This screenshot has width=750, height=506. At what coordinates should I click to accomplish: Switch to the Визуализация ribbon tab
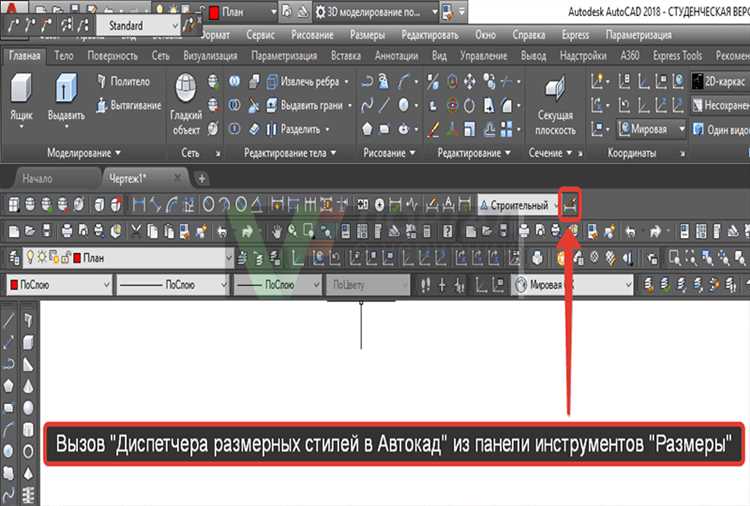pyautogui.click(x=210, y=56)
